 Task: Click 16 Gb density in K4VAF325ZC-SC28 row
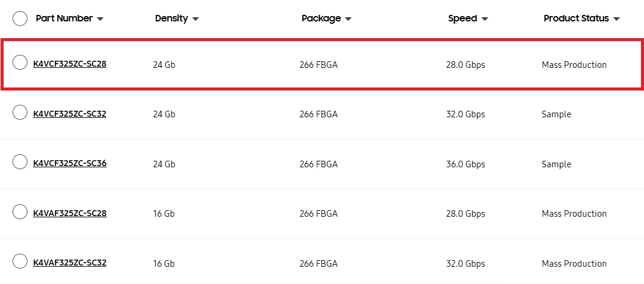(x=164, y=214)
